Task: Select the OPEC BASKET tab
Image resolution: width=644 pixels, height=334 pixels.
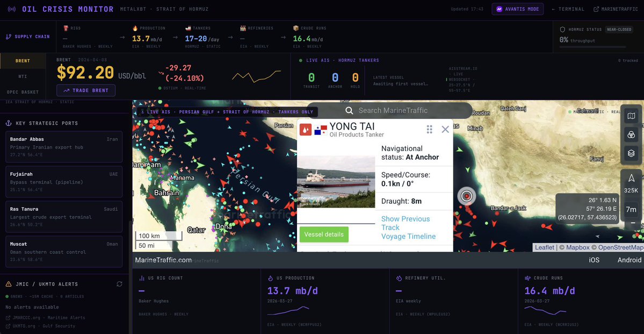Action: [23, 92]
